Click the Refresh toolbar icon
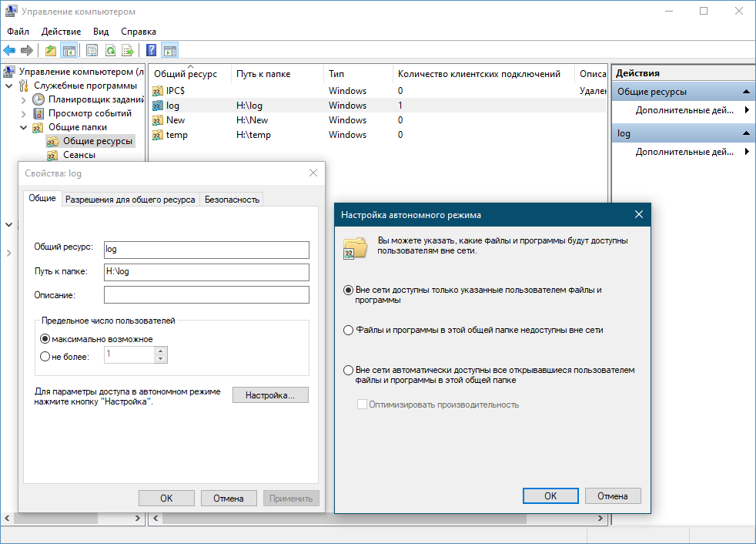 [x=110, y=51]
